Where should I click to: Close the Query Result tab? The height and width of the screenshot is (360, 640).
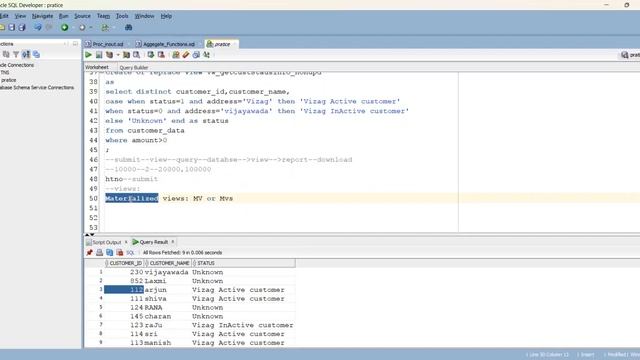tap(173, 242)
